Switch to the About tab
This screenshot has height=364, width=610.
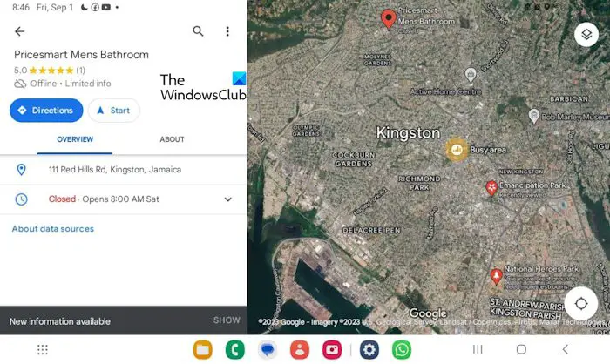(172, 139)
